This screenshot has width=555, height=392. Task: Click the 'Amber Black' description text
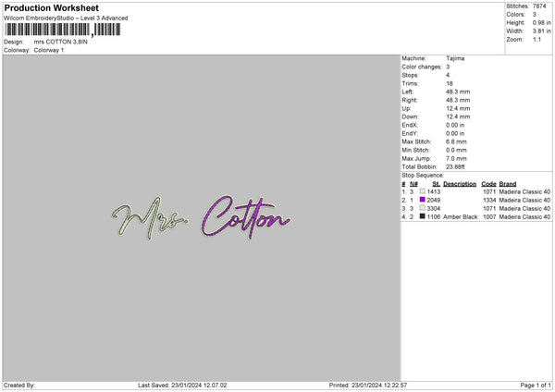(x=460, y=217)
